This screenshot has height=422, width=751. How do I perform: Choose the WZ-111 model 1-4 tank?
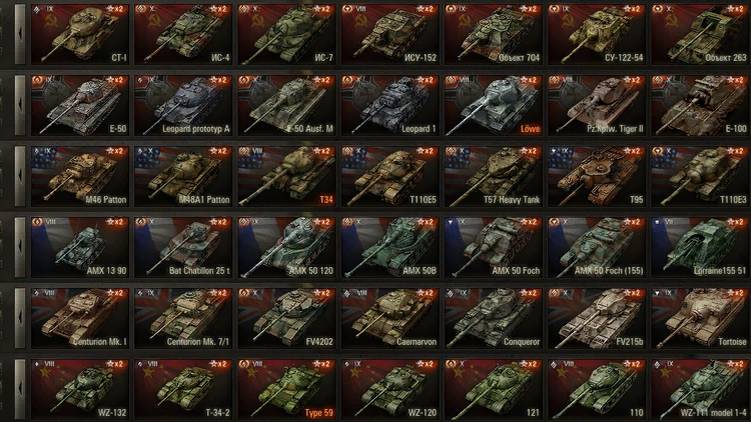coord(700,389)
